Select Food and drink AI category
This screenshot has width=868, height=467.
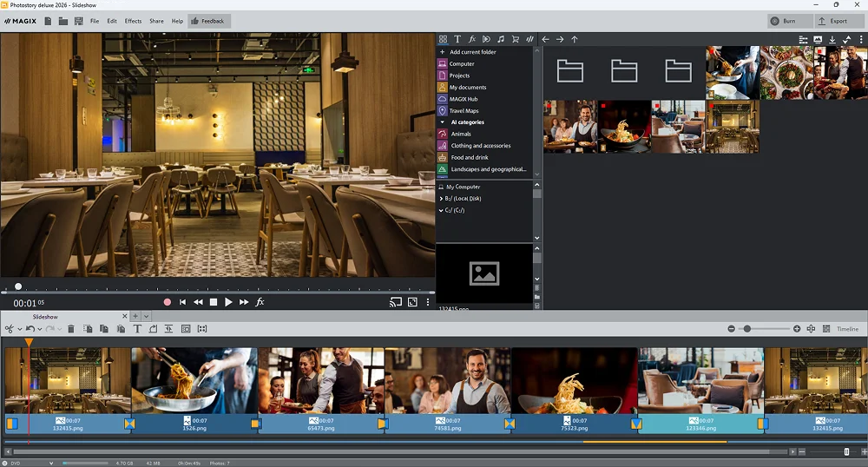click(x=470, y=158)
